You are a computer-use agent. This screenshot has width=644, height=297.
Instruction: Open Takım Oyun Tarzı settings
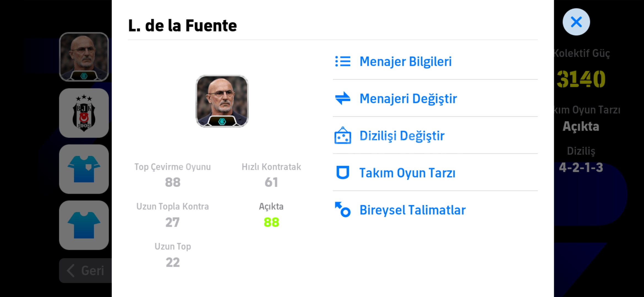click(407, 173)
